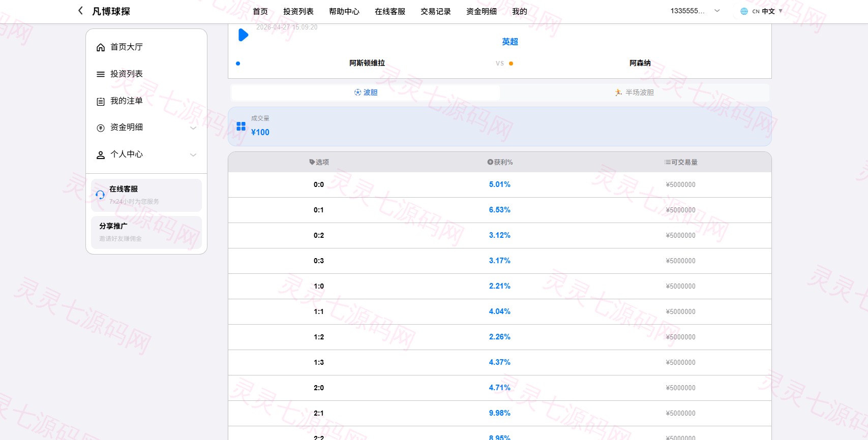Click the list icon beside 可交易量 header
Image resolution: width=868 pixels, height=440 pixels.
coord(667,162)
